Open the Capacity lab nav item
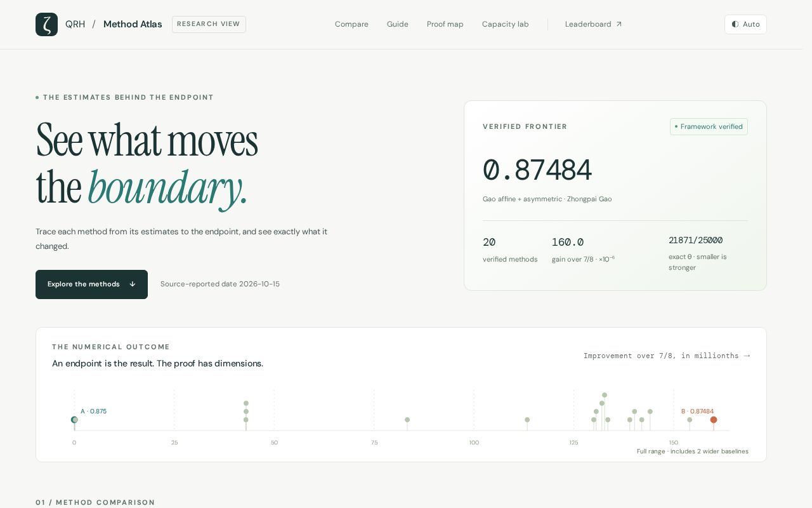812x508 pixels. click(x=505, y=24)
